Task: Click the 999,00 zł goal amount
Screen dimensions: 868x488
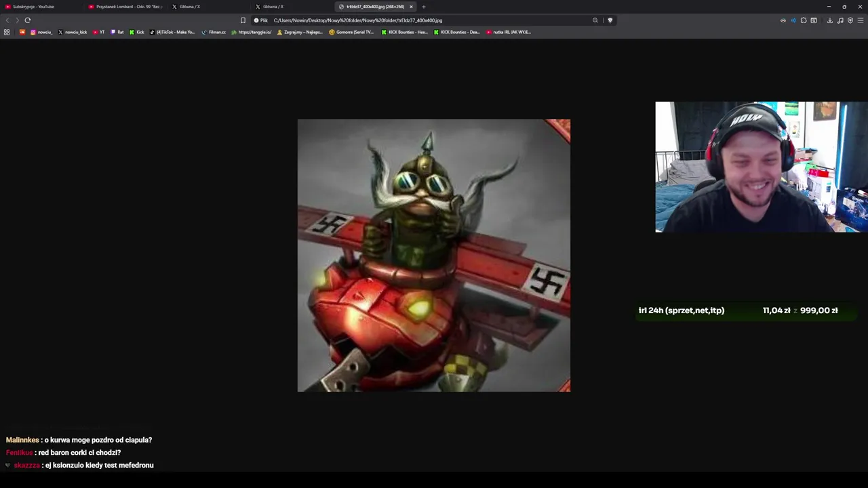Action: coord(819,310)
